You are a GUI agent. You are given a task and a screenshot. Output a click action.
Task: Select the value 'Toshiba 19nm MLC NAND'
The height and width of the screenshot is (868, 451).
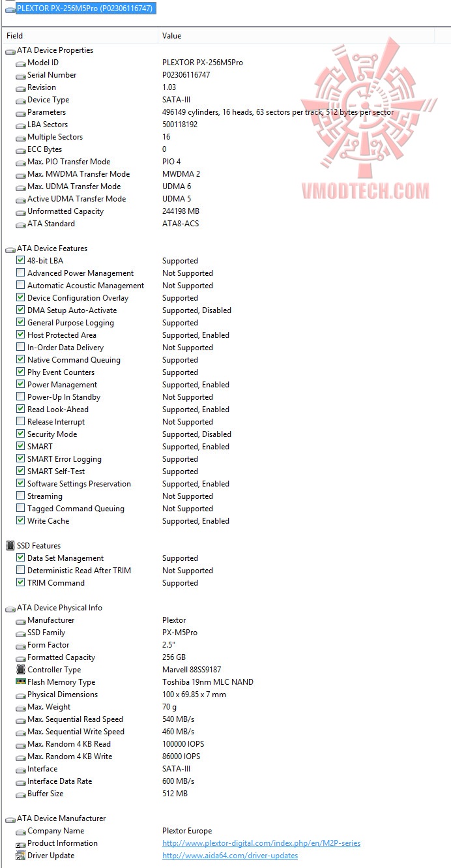coord(208,682)
